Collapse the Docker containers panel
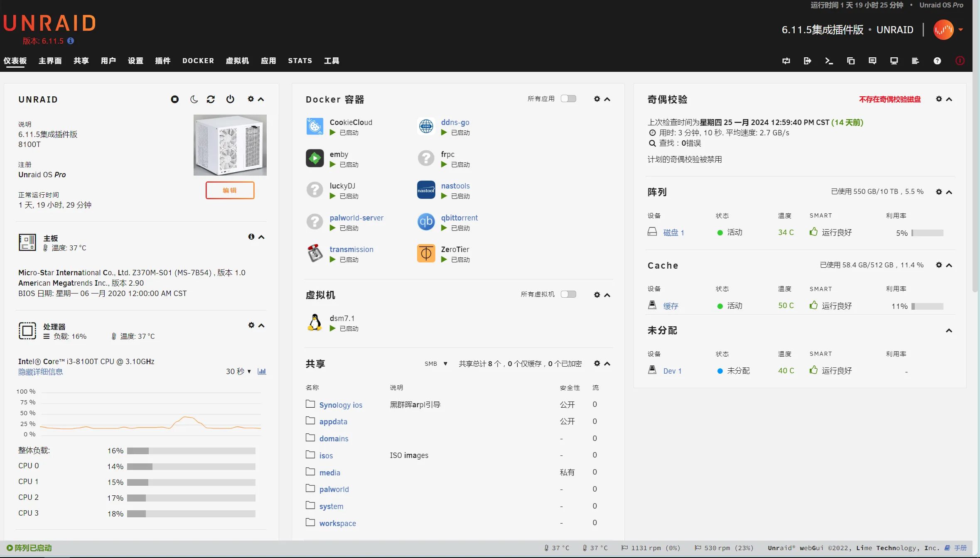The height and width of the screenshot is (558, 980). 607,99
